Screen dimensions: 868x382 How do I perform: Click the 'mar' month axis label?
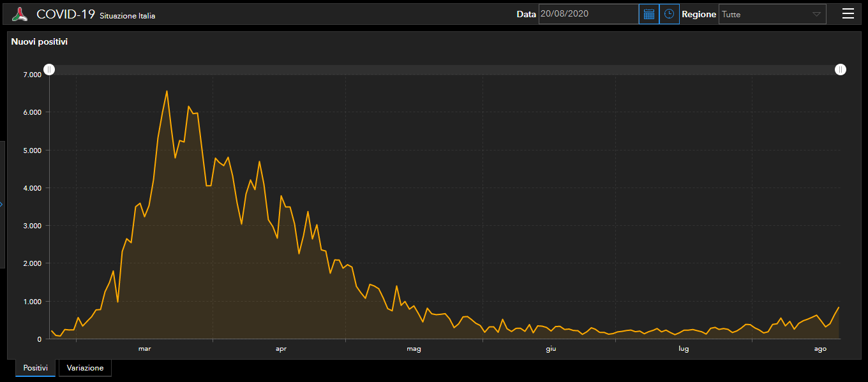tap(144, 349)
